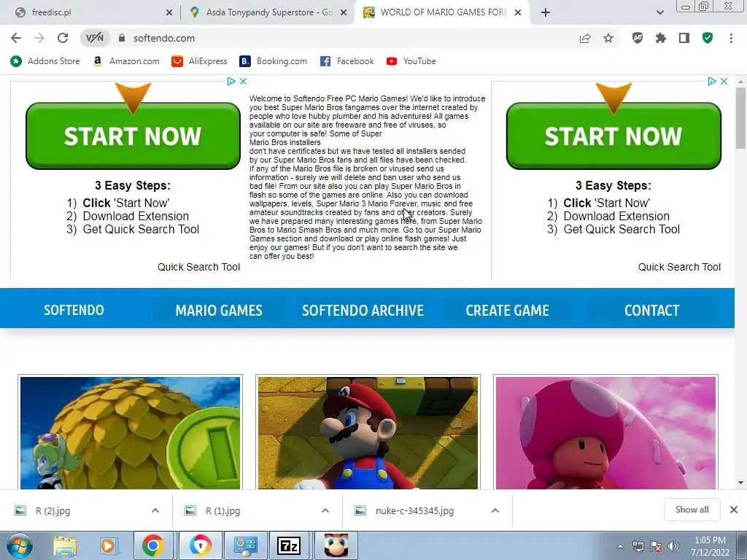Close the Asda Tonypandy Superstore tab
The image size is (747, 560).
point(344,13)
